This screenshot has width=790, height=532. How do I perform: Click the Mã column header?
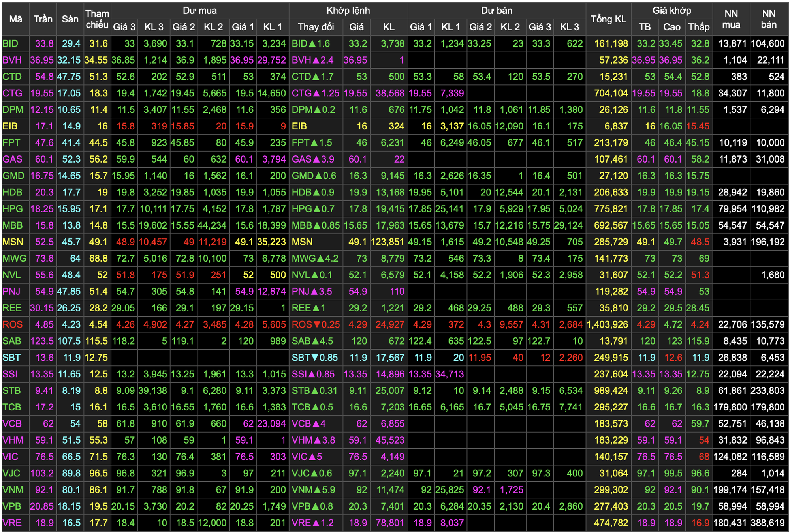tap(15, 19)
